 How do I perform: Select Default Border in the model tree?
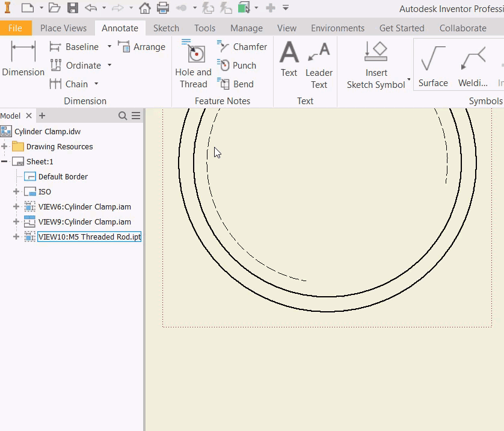(x=63, y=177)
